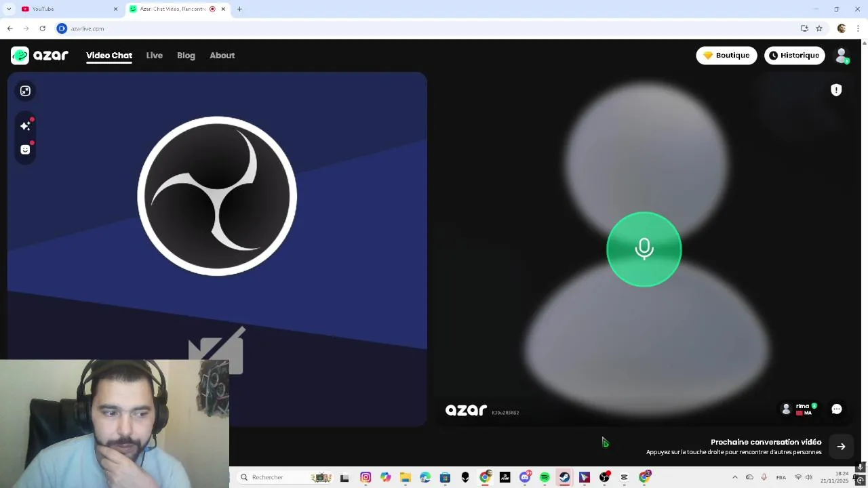Open the Chrome profile avatar
Screen dimensions: 868x488
pos(842,28)
